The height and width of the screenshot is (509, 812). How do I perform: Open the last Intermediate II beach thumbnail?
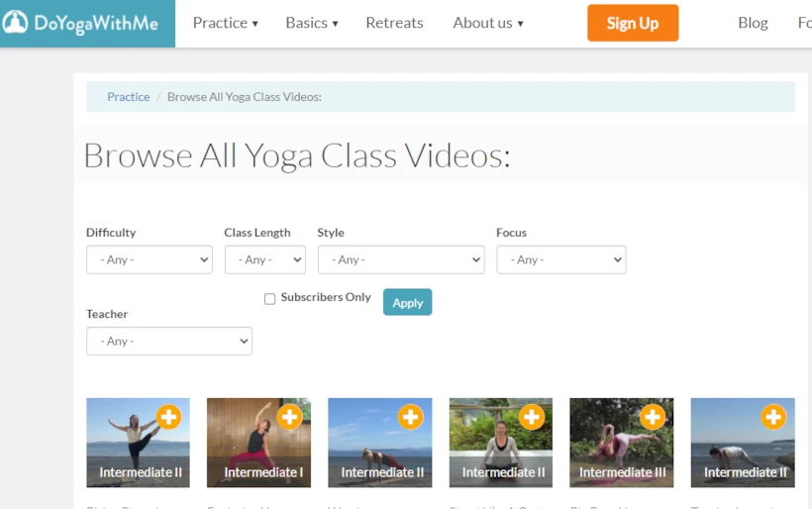[743, 443]
